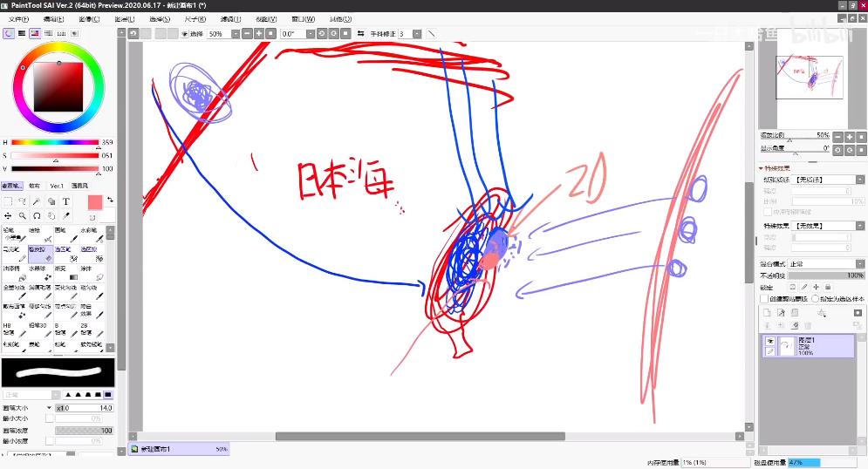
Task: Click the navigator zoom out minus button
Action: point(838,137)
